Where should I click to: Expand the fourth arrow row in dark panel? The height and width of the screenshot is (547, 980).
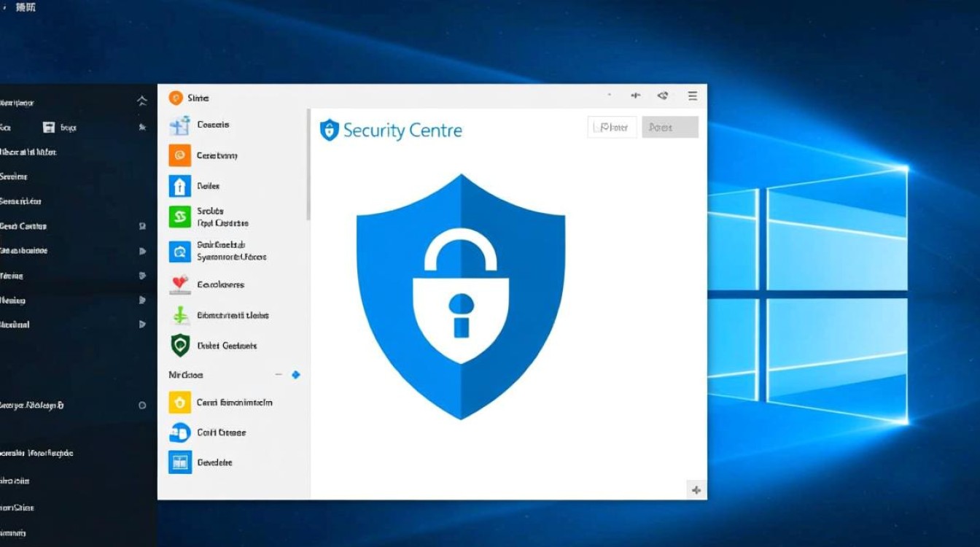[x=142, y=325]
